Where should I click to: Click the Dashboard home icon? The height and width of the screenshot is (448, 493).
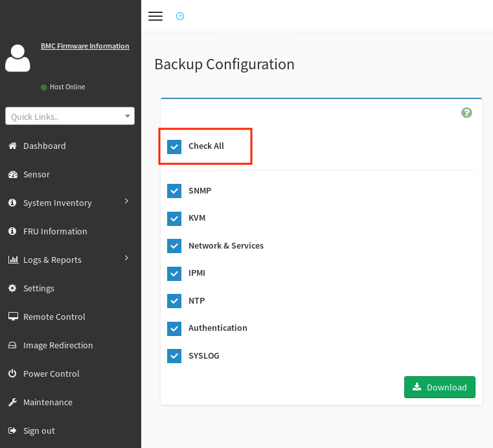point(12,146)
